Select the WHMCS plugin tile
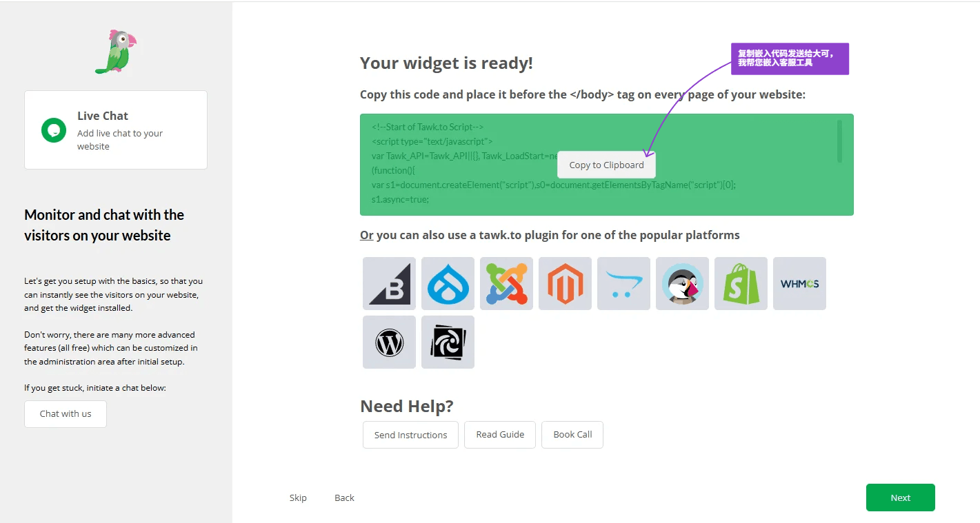This screenshot has width=980, height=523. [x=799, y=283]
